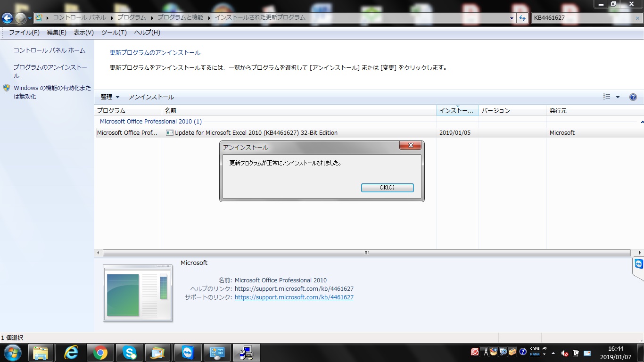This screenshot has height=362, width=644.
Task: Open Windows の機能の有効化または無効化 link
Action: coord(52,92)
